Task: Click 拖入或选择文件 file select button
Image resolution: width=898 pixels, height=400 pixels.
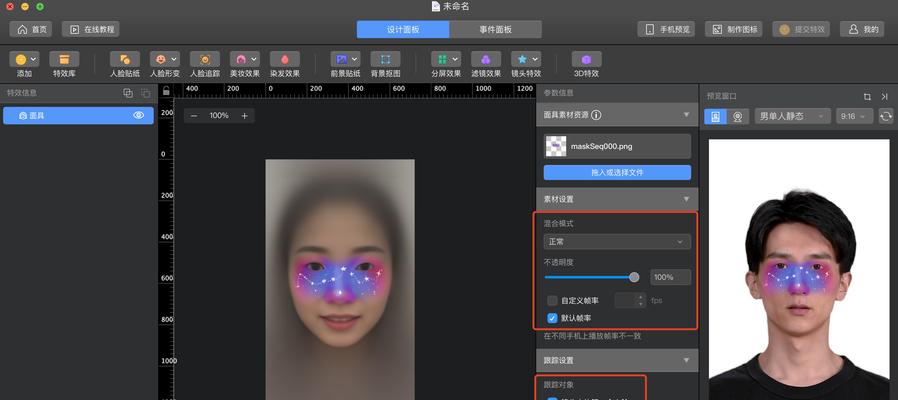Action: tap(617, 172)
